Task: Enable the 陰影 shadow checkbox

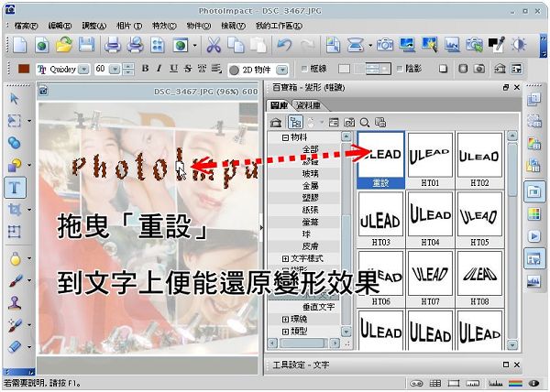Action: 400,69
